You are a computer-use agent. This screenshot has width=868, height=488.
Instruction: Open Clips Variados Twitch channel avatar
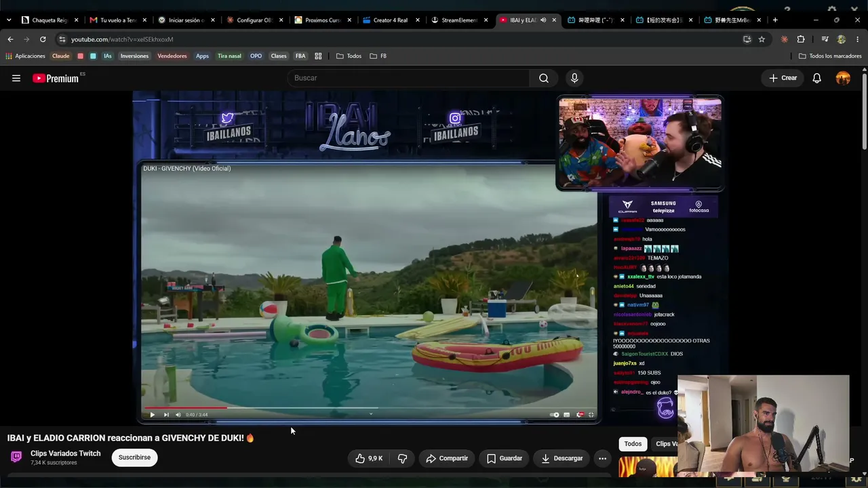[x=16, y=457]
